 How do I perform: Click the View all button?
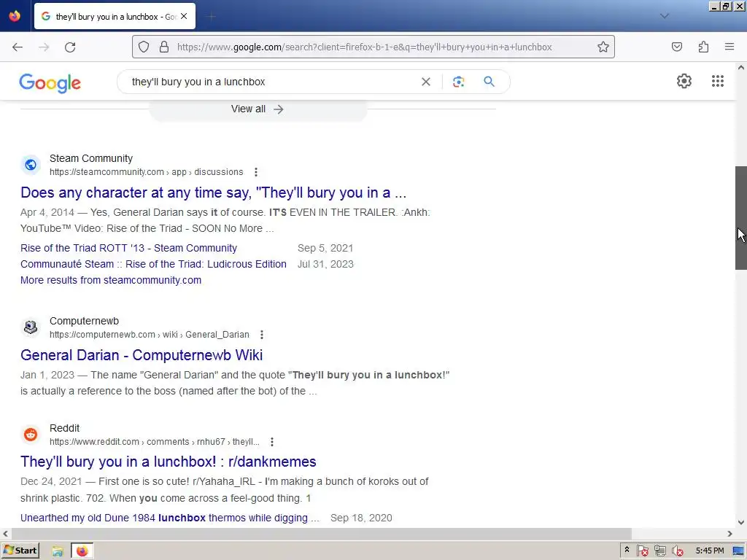(258, 109)
